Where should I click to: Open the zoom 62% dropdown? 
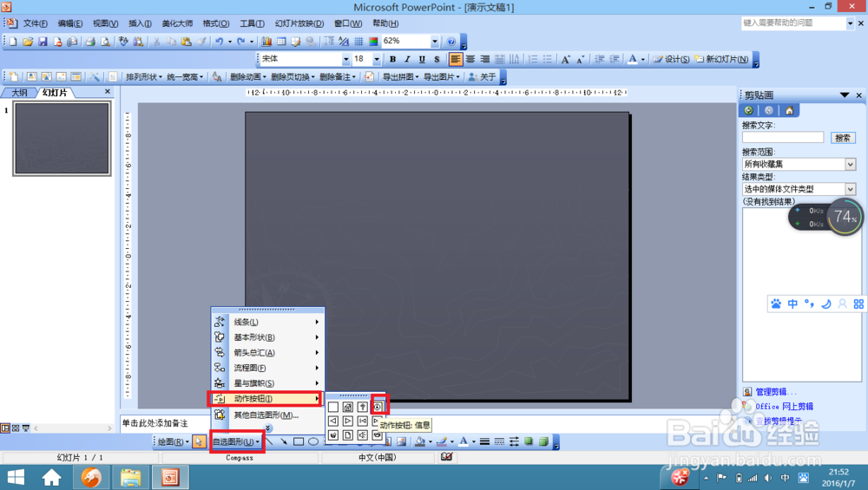click(435, 42)
